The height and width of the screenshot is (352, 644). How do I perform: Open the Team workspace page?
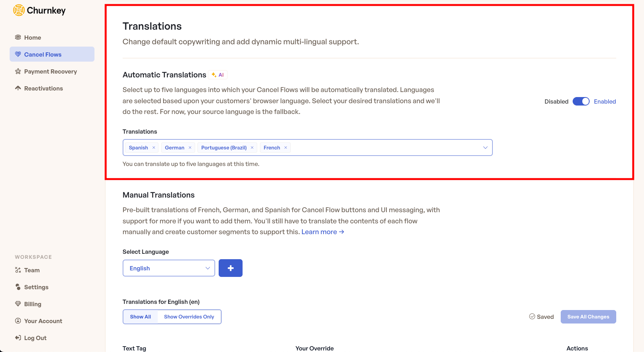click(x=32, y=270)
